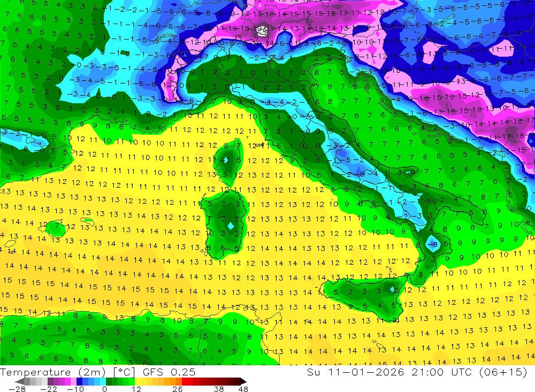Image resolution: width=535 pixels, height=392 pixels.
Task: Click the "-28" label on the color scale
Action: point(17,389)
